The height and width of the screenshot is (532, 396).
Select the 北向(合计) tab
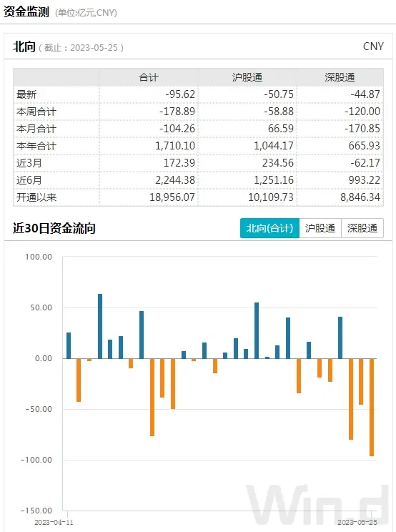[269, 228]
